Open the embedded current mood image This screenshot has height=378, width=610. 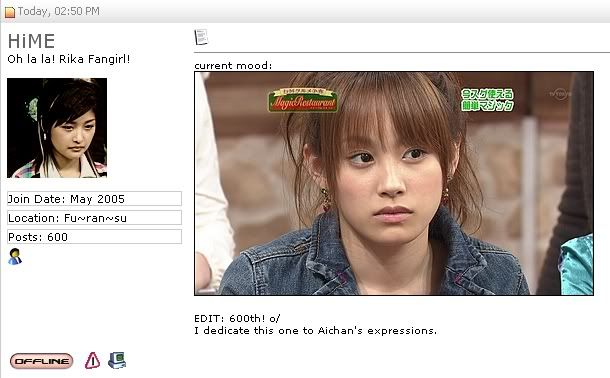[x=394, y=184]
